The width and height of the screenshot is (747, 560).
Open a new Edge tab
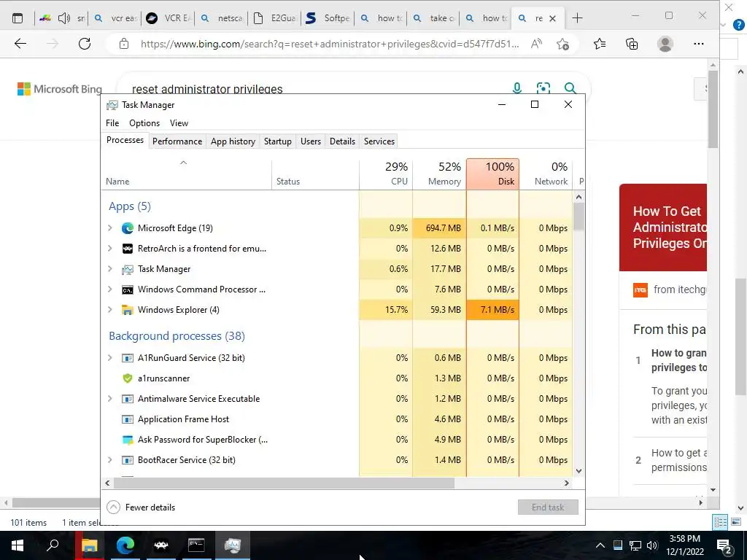click(x=577, y=18)
